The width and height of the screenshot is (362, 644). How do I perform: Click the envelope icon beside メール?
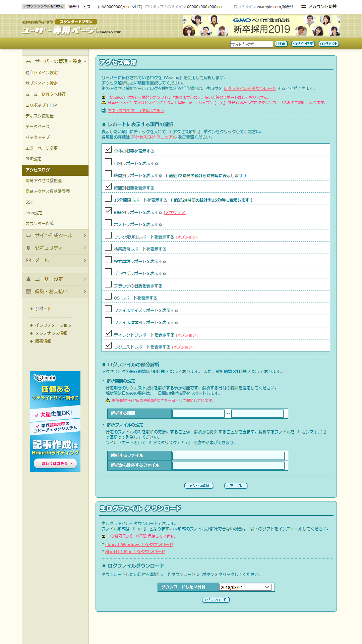point(28,260)
